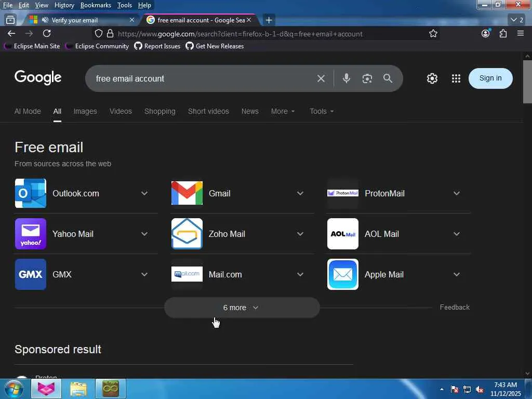Open a new tab with the plus icon
The height and width of the screenshot is (399, 532).
pyautogui.click(x=269, y=20)
